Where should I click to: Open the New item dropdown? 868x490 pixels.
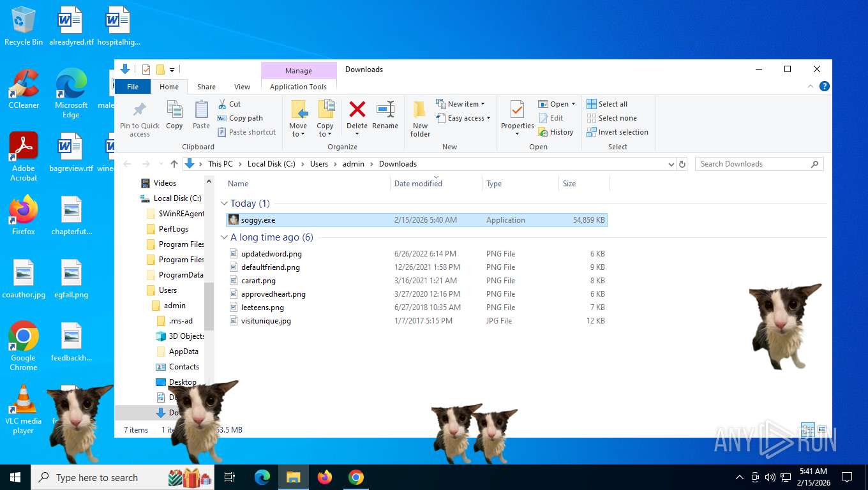pos(460,104)
